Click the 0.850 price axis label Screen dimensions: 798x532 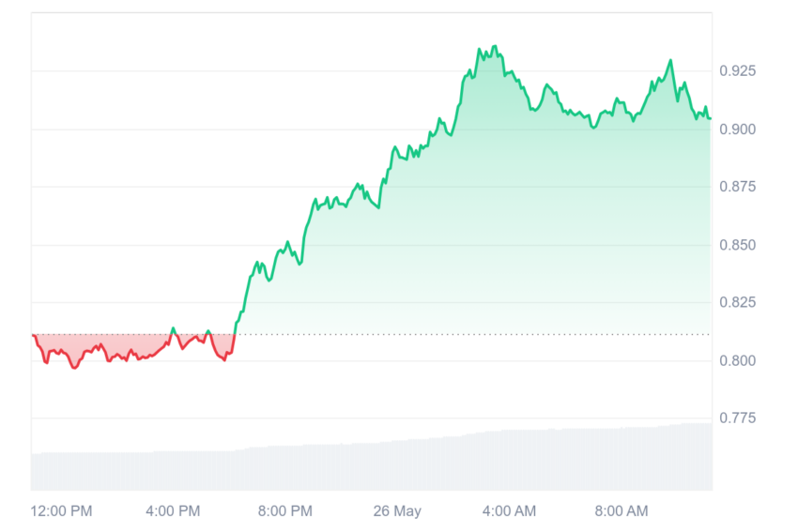click(737, 245)
